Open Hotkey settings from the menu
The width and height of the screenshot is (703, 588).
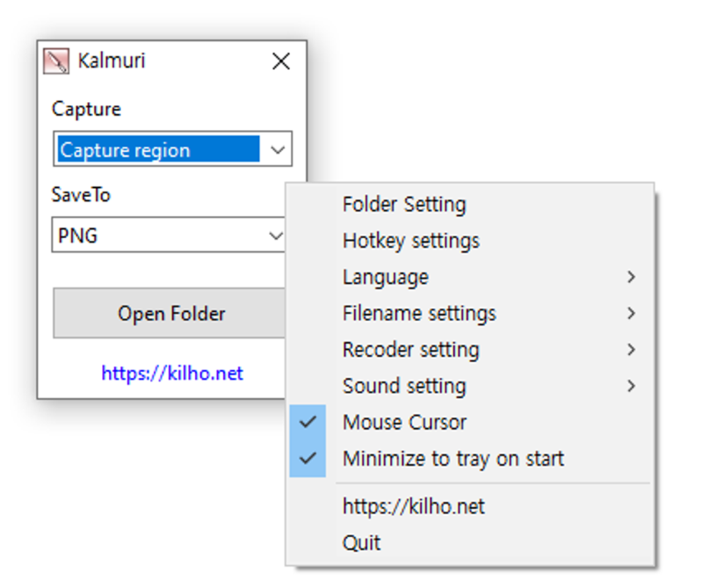411,241
